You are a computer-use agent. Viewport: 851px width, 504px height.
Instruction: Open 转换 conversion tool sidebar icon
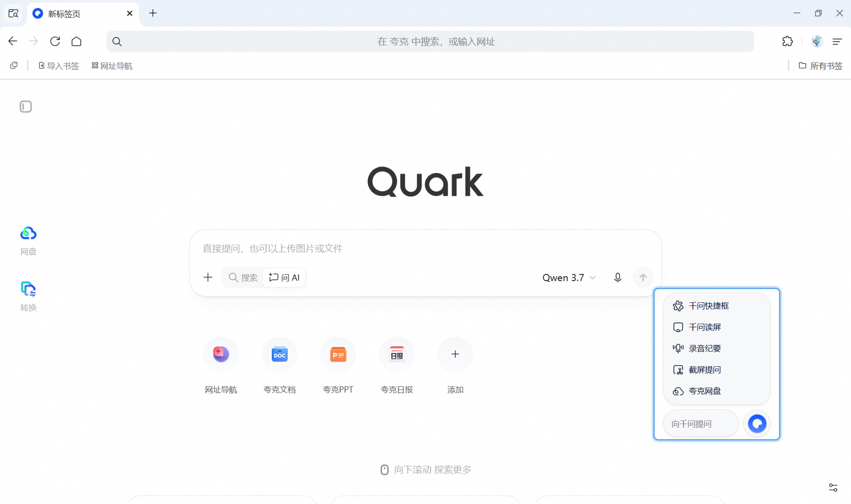(x=28, y=296)
